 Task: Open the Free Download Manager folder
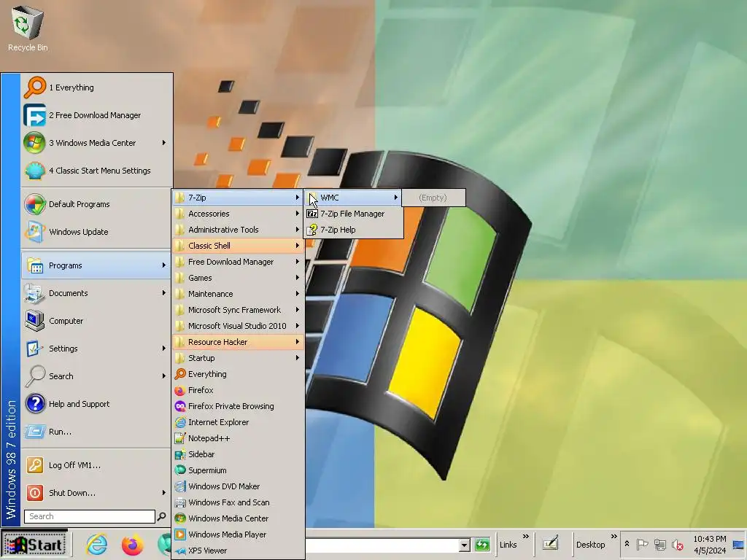point(239,262)
